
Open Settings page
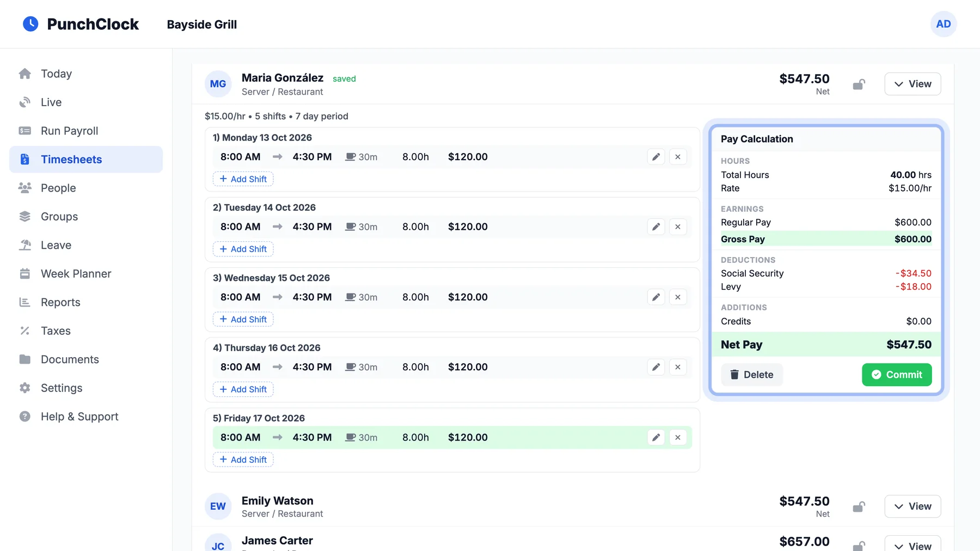pyautogui.click(x=86, y=388)
